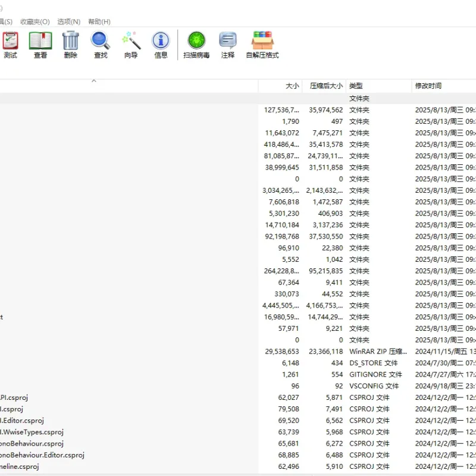
Task: Run 扫描病毒 (Virus scan) bug icon
Action: pyautogui.click(x=196, y=45)
